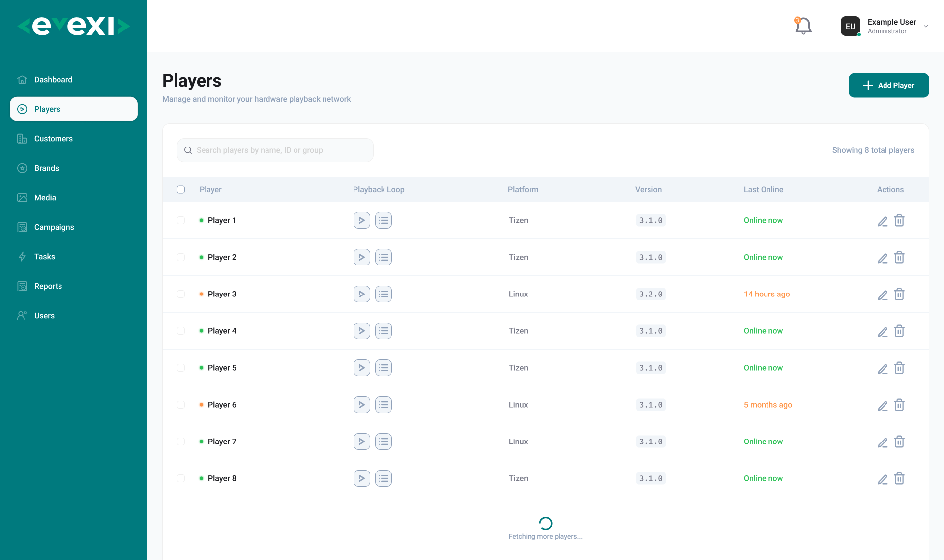
Task: Edit Player 4 with the pencil icon
Action: click(883, 331)
